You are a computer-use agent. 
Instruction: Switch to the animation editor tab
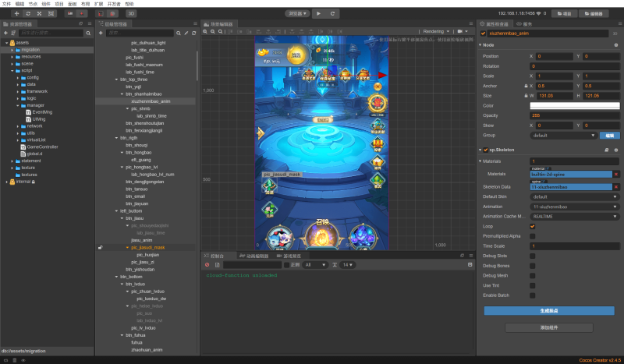coord(255,256)
